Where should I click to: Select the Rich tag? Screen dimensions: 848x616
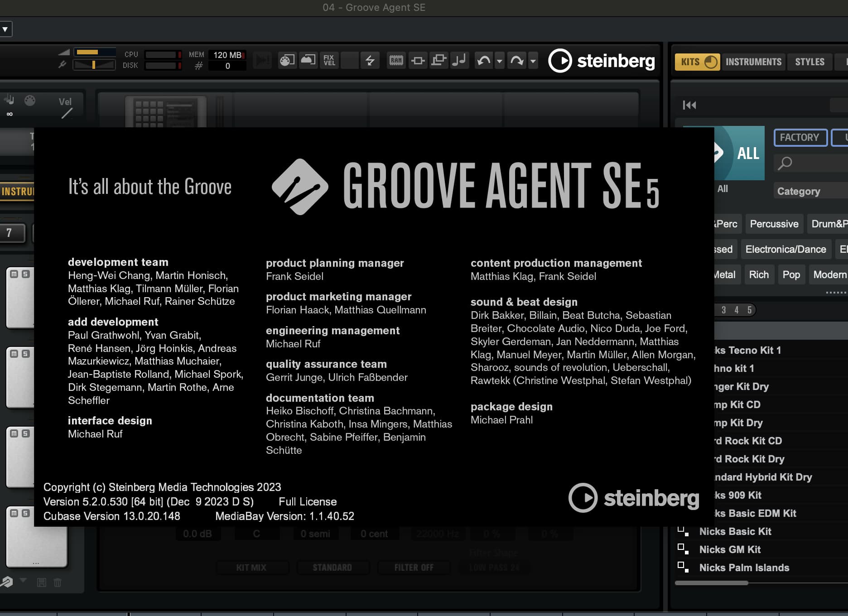759,274
